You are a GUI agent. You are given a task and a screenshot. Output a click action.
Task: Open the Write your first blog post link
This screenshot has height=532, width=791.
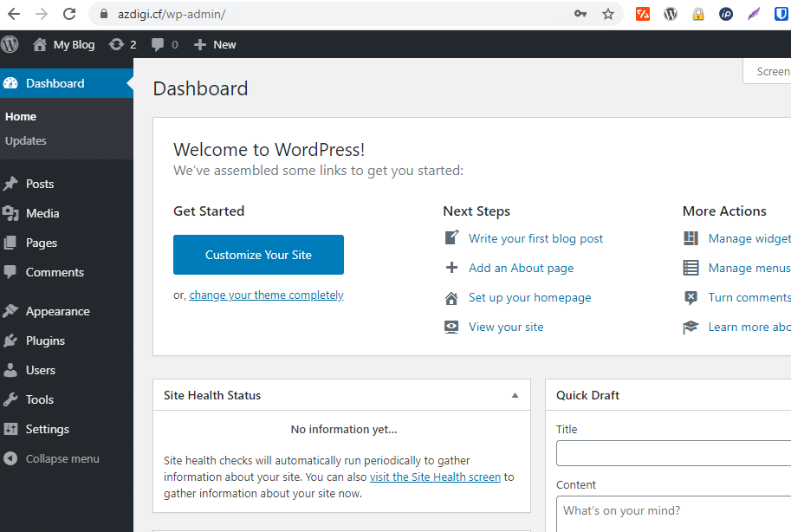click(x=535, y=238)
